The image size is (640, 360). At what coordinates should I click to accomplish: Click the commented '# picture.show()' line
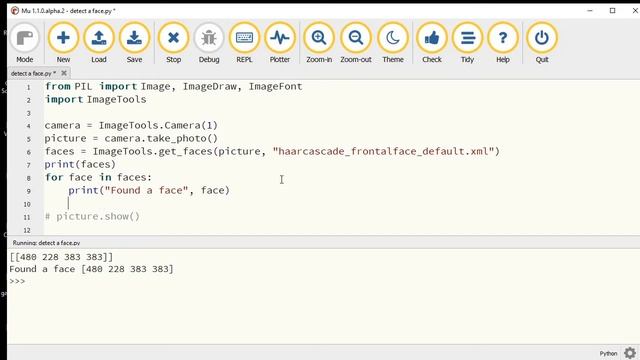(x=92, y=216)
